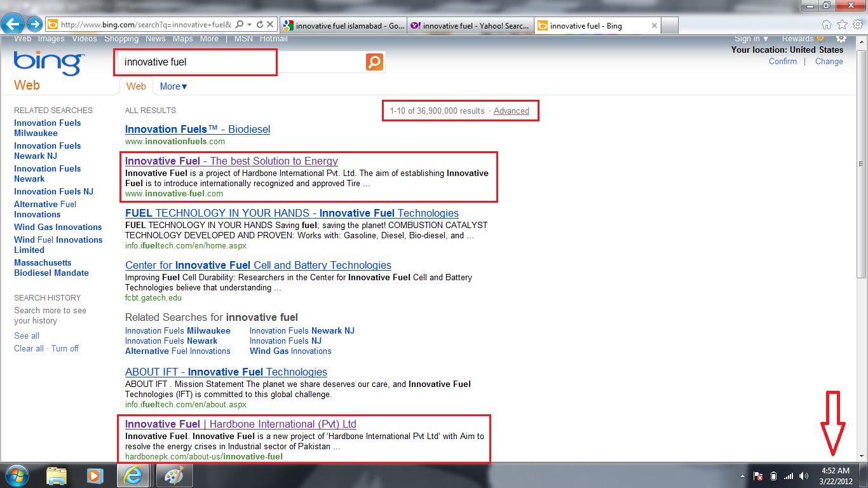Open favorites via the star icon
Image resolution: width=868 pixels, height=488 pixels.
coord(842,25)
